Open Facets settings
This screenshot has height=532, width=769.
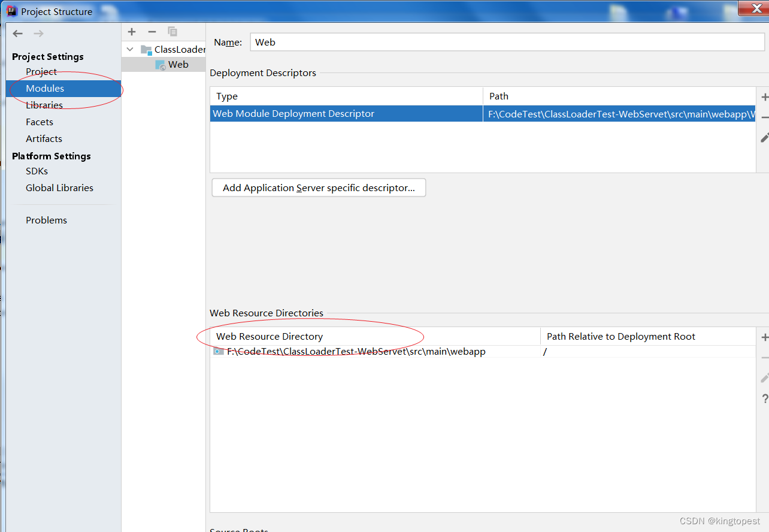point(40,122)
